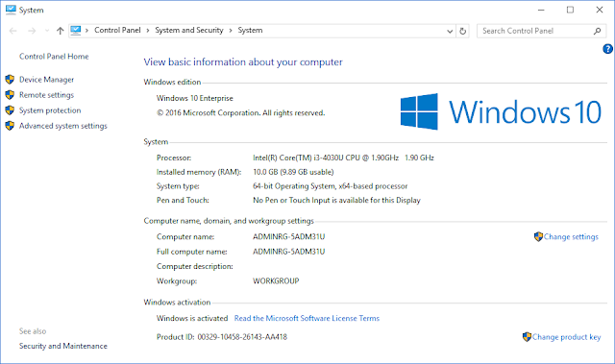Image resolution: width=615 pixels, height=364 pixels.
Task: Click the computer icon in address bar
Action: click(x=76, y=30)
